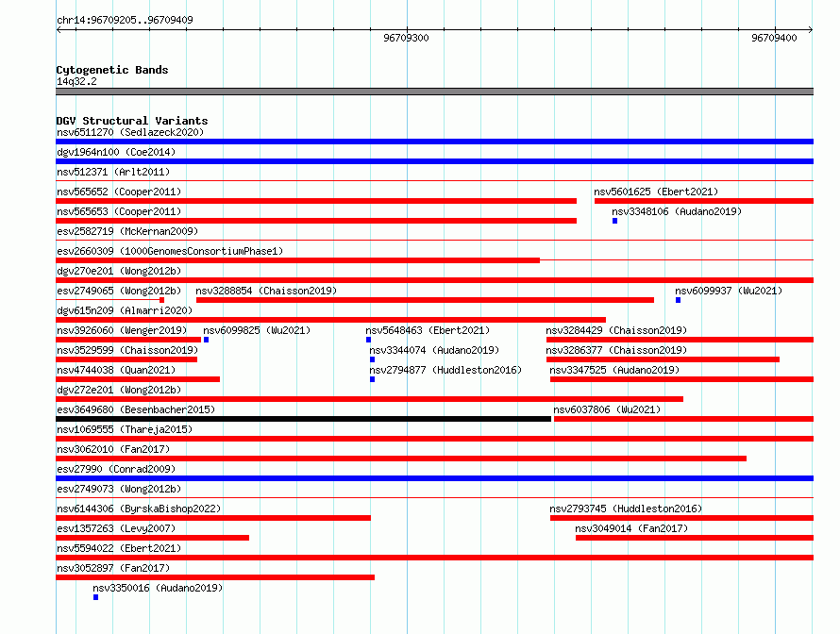Click the nsv6511270 (Sedlazeck2020) label
This screenshot has height=634, width=840.
[x=130, y=132]
